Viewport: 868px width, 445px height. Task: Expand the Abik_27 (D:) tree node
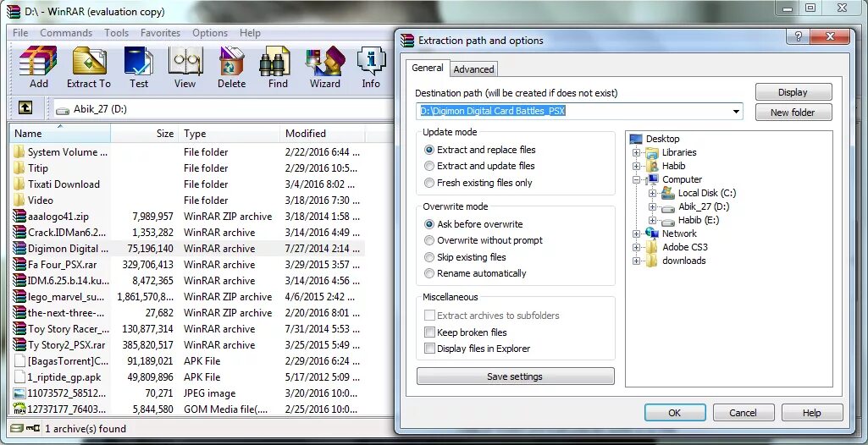click(652, 206)
